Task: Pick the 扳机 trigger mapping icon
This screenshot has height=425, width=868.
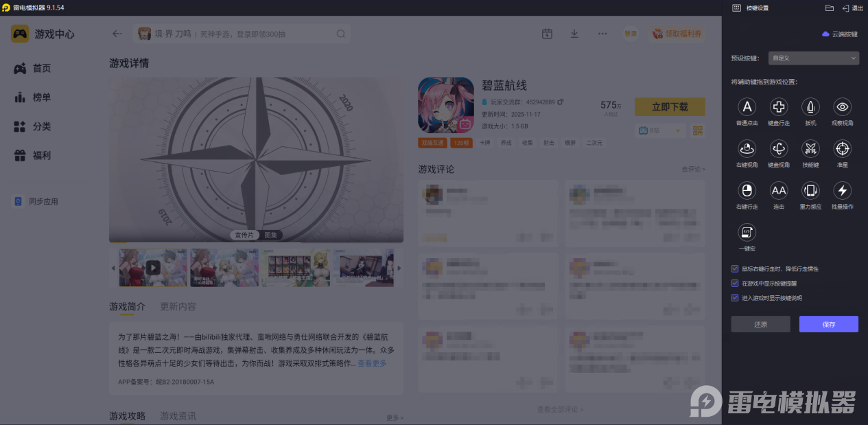Action: 810,108
